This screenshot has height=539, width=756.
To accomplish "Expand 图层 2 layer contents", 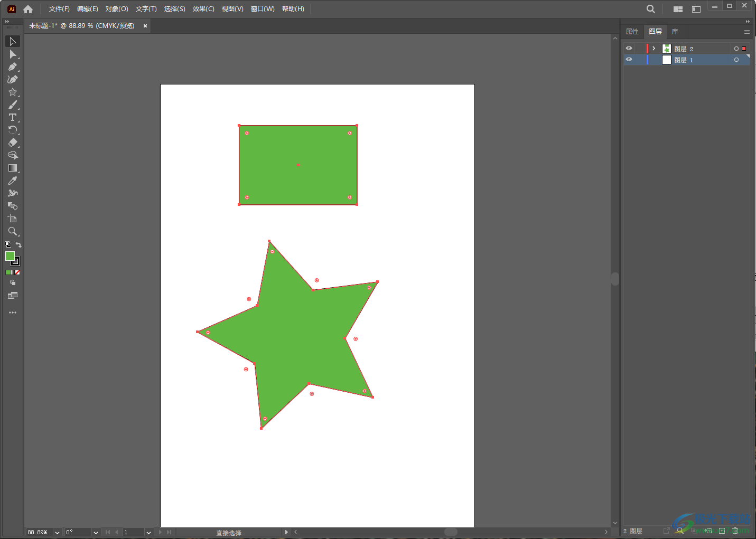I will (654, 49).
